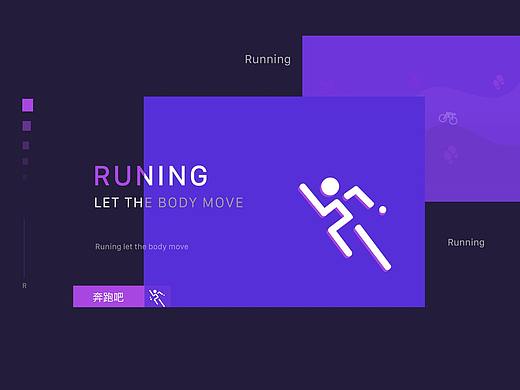This screenshot has width=520, height=390.
Task: Click the Running label below the purple panel
Action: pos(466,242)
